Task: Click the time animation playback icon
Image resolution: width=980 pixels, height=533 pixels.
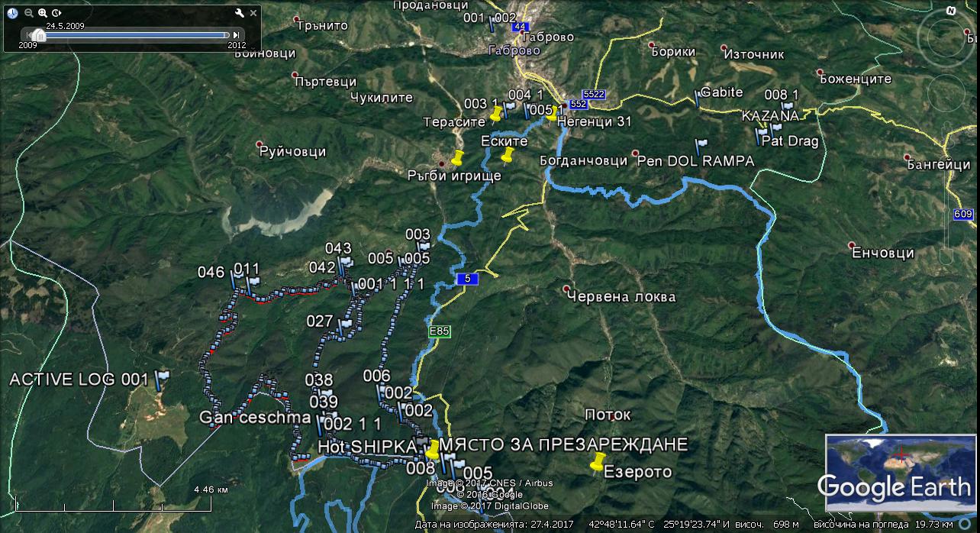Action: (x=57, y=13)
